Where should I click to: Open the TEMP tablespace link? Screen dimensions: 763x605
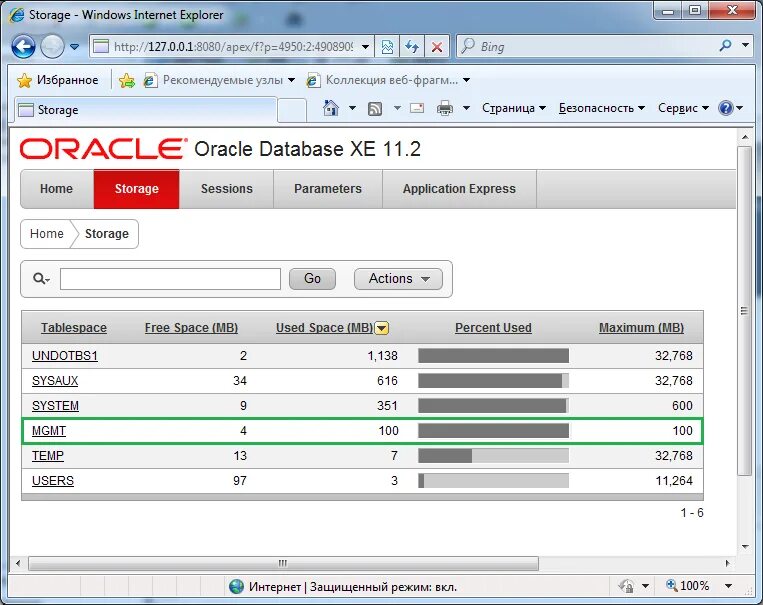pos(48,456)
